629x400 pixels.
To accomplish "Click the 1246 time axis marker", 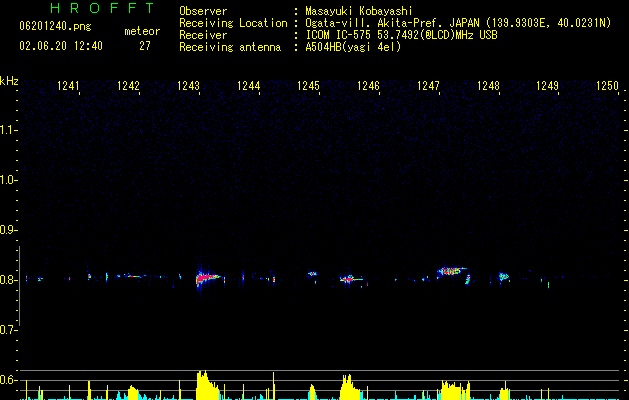I will point(368,86).
